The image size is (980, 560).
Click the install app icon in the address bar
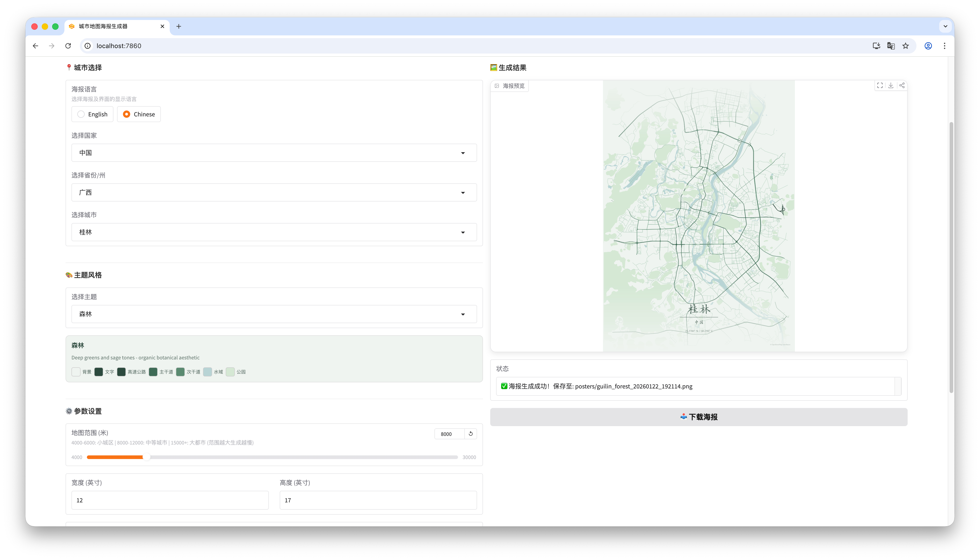coord(876,46)
